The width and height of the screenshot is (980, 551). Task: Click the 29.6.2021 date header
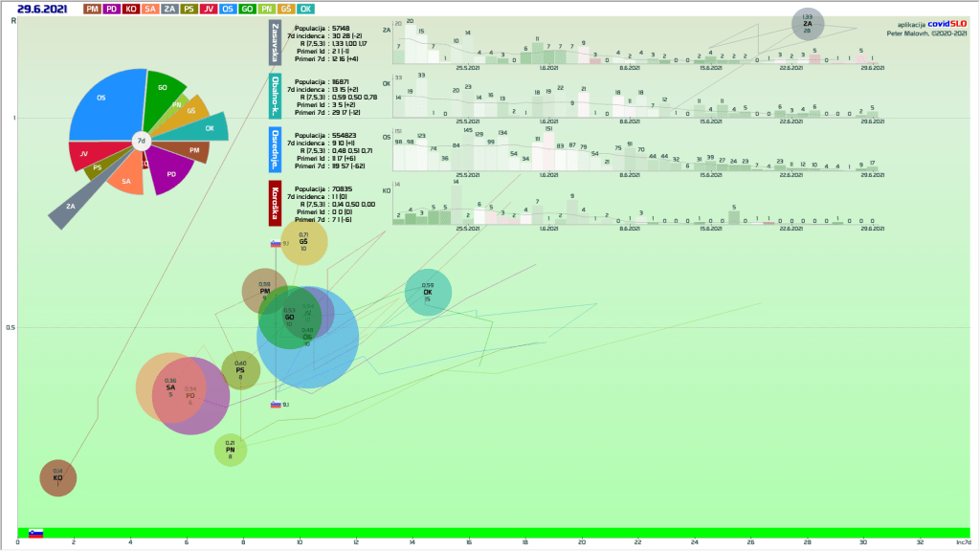(x=41, y=9)
